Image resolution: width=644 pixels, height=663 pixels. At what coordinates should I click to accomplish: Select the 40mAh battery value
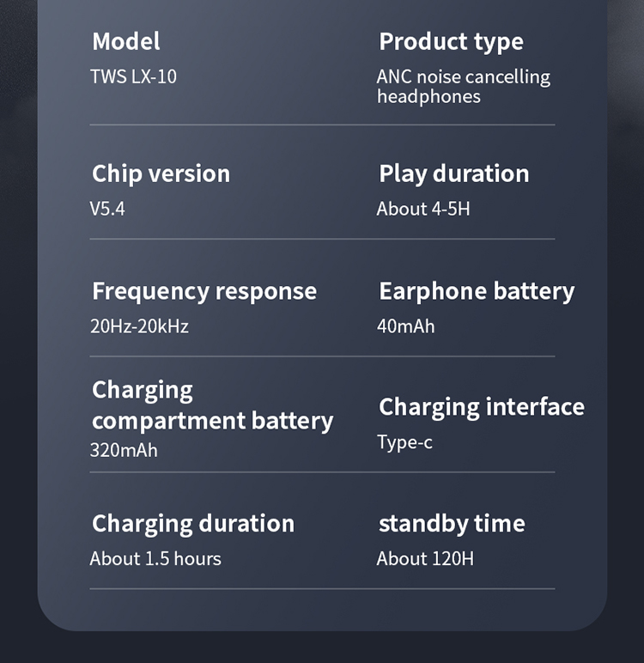coord(405,326)
